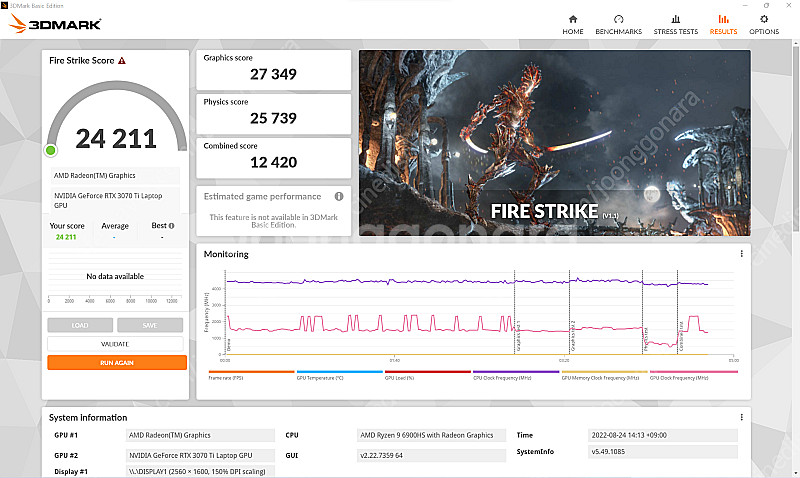
Task: Click the Physics score value 25 739
Action: pyautogui.click(x=273, y=118)
